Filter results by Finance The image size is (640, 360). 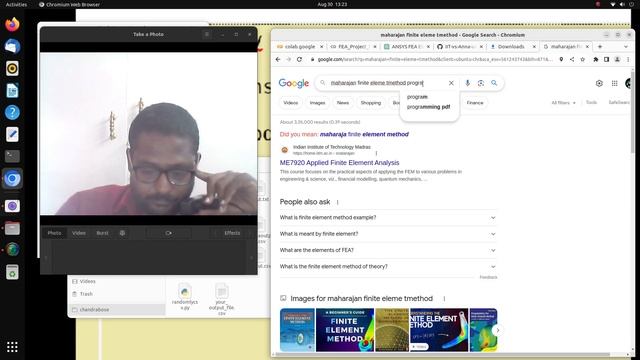tap(475, 103)
